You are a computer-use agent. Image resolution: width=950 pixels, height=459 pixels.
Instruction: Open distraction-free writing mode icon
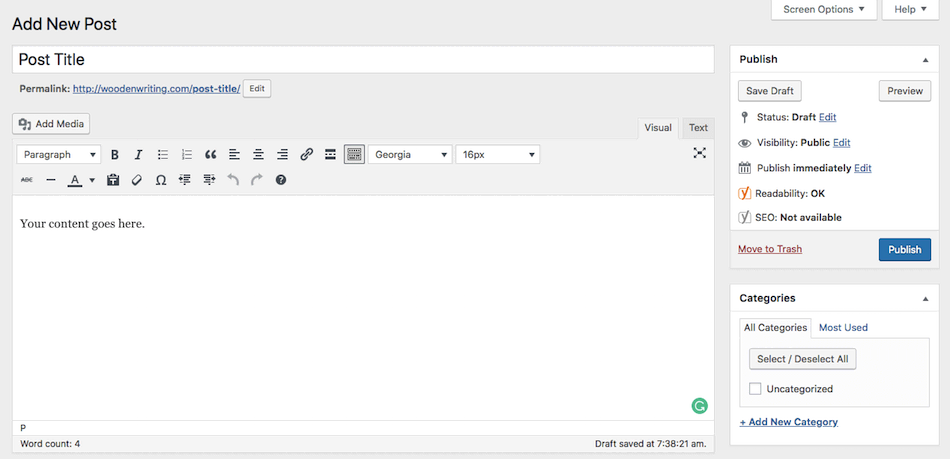(700, 153)
